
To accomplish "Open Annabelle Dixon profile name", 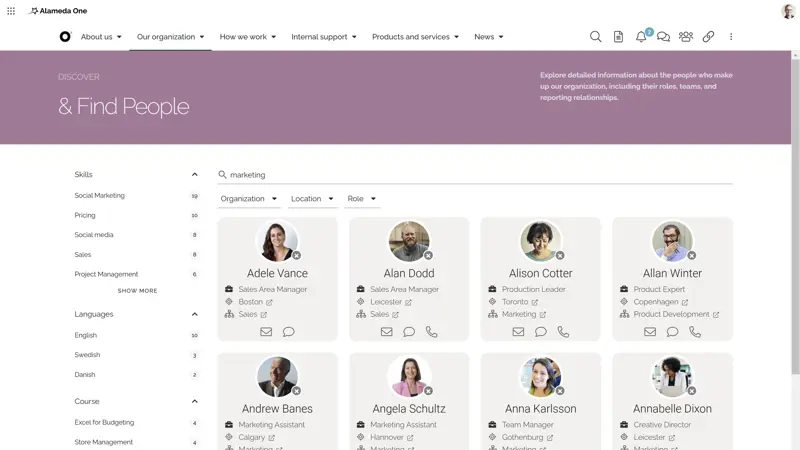I will pos(672,409).
